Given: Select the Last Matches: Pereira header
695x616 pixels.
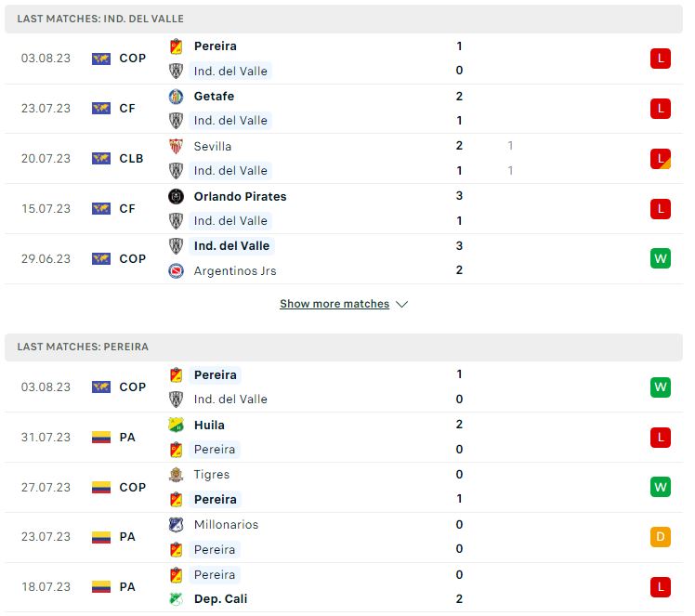Looking at the screenshot, I should pyautogui.click(x=344, y=347).
